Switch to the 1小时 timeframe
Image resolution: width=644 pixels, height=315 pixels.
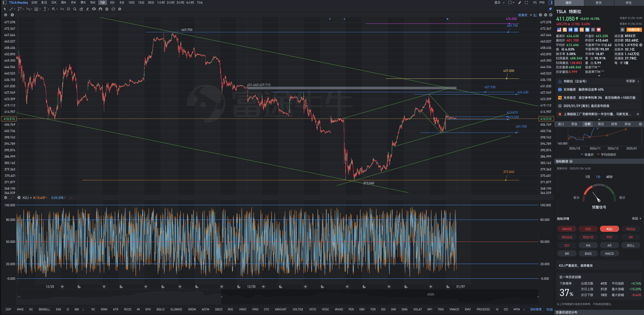point(161,3)
